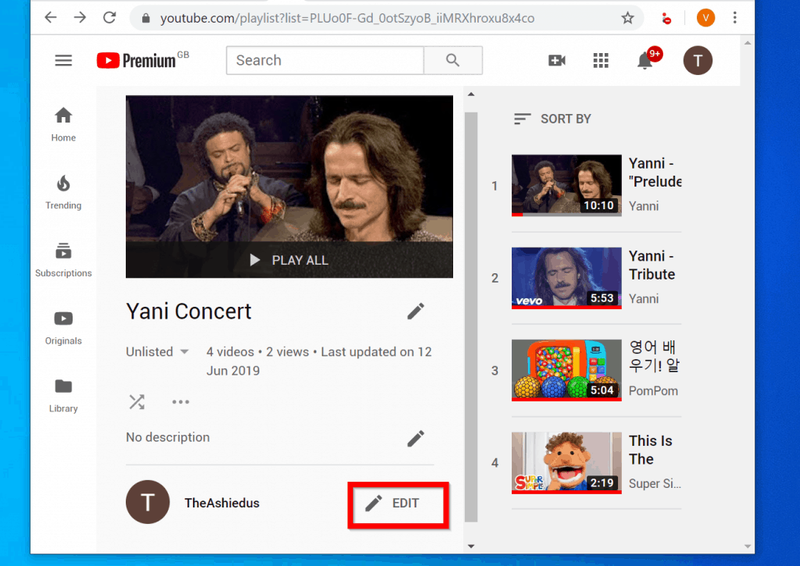Click 'No description' text
Viewport: 800px width, 566px height.
[168, 437]
